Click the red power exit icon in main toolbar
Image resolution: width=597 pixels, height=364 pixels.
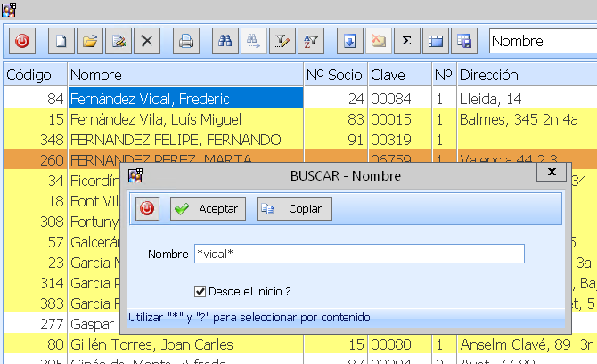pos(21,41)
